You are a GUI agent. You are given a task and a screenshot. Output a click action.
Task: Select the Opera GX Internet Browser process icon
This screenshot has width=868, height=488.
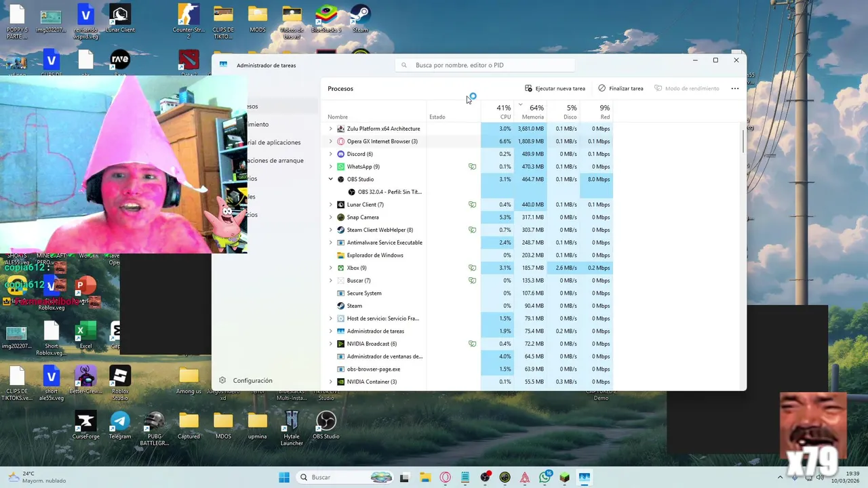click(340, 141)
